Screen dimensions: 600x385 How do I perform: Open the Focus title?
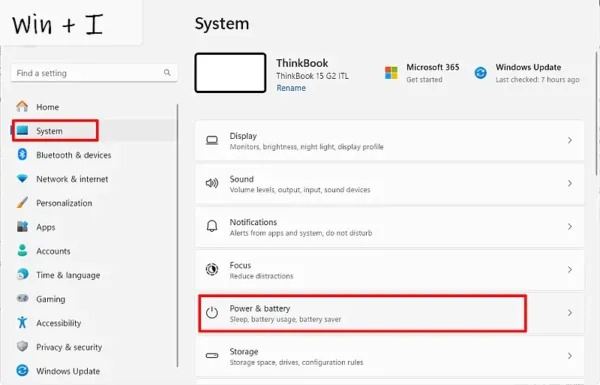pyautogui.click(x=240, y=265)
